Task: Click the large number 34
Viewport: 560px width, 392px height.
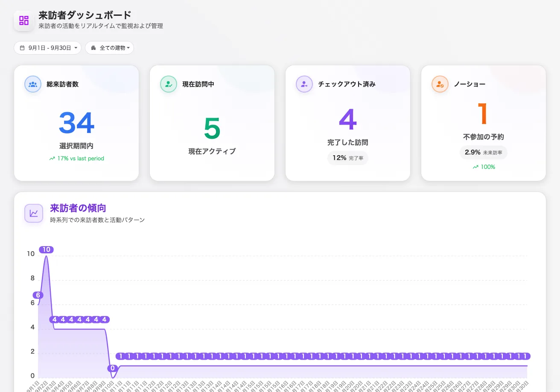Action: pyautogui.click(x=76, y=123)
